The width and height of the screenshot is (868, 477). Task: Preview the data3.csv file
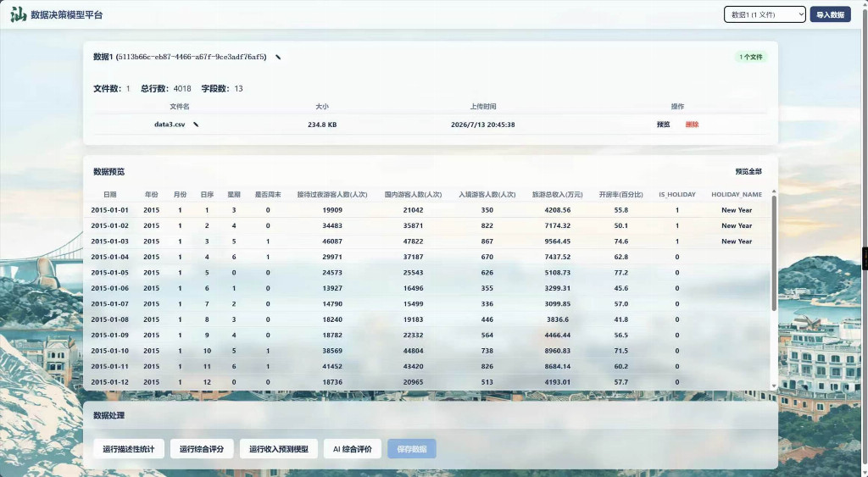(663, 125)
